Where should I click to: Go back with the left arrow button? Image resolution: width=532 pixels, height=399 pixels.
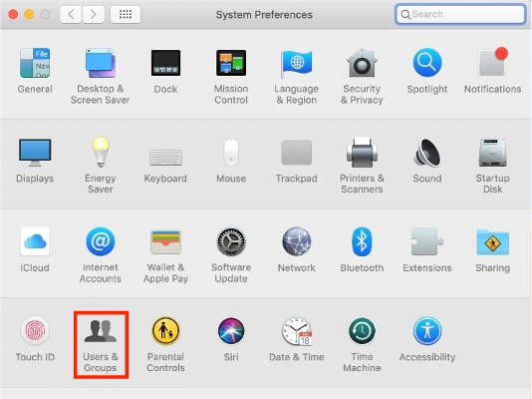click(x=71, y=14)
